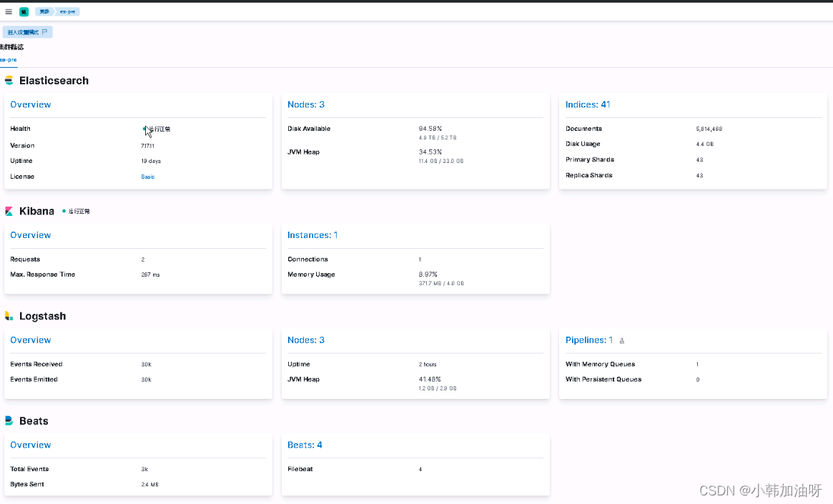Click the Filebeat label

300,469
